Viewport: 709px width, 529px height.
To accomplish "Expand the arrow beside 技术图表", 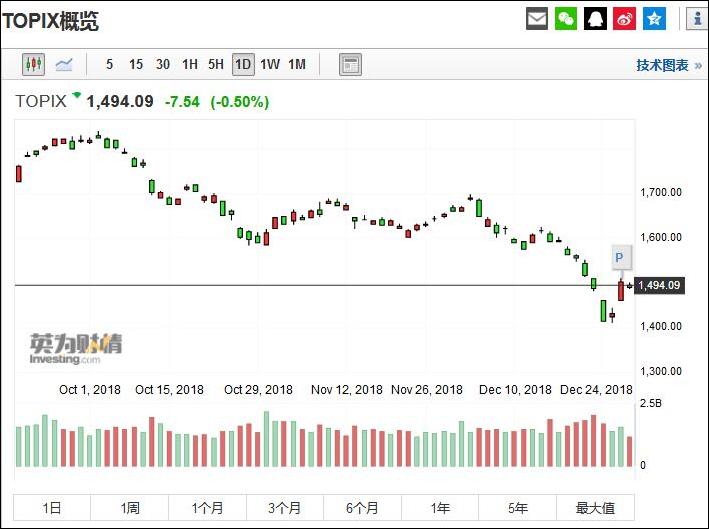I will [x=696, y=65].
